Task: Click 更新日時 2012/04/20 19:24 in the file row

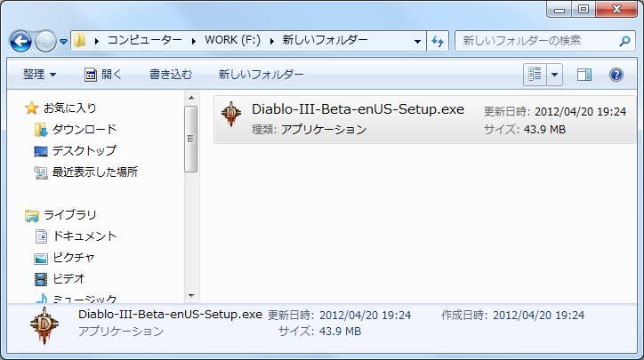Action: tap(555, 111)
